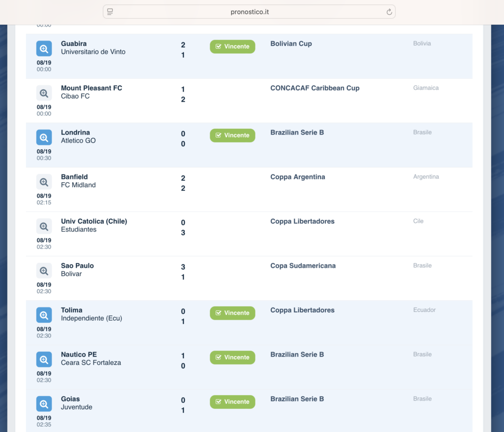The height and width of the screenshot is (432, 504).
Task: Click Estudiantes team name
Action: pos(79,230)
